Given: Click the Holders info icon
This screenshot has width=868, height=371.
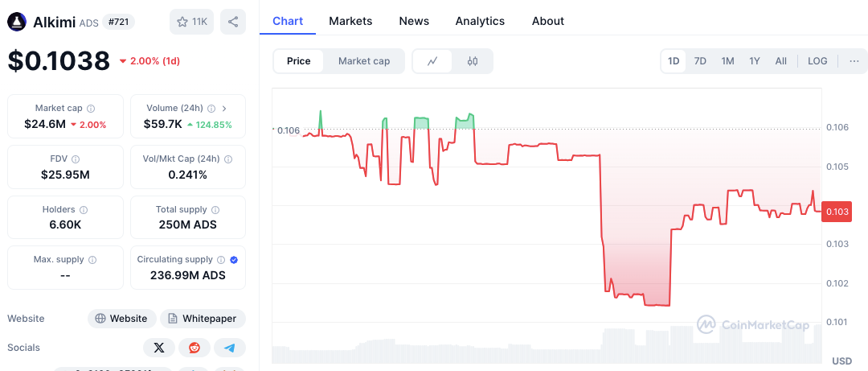Looking at the screenshot, I should click(x=84, y=209).
